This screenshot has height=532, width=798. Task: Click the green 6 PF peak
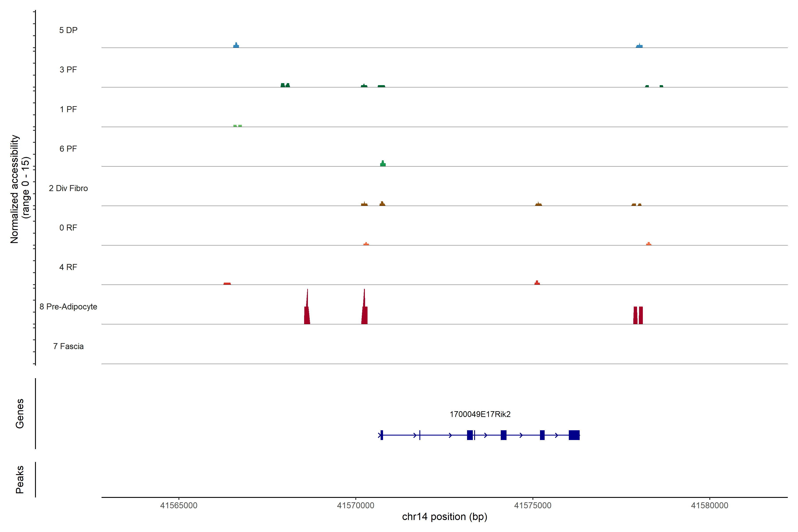click(383, 164)
